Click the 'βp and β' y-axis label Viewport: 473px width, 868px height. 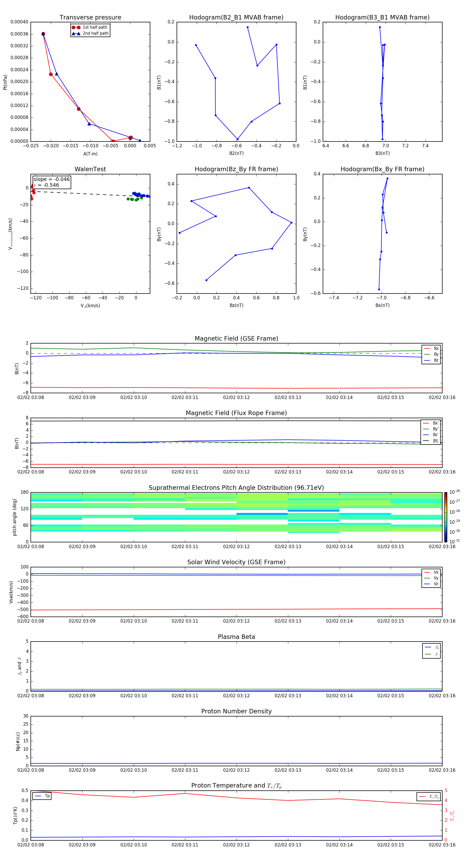[x=19, y=666]
